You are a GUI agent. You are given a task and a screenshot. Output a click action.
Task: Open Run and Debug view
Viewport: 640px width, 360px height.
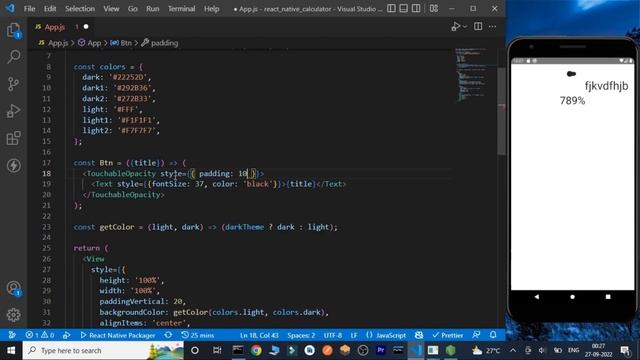pos(13,111)
